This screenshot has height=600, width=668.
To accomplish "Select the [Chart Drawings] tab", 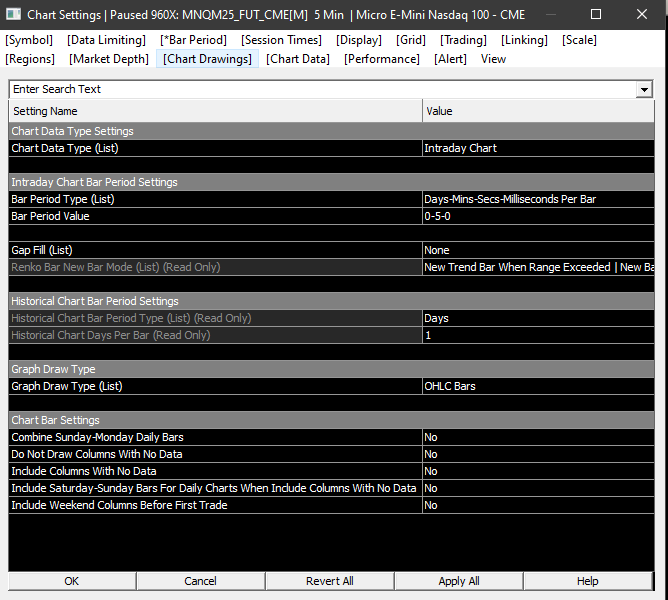I will [207, 59].
